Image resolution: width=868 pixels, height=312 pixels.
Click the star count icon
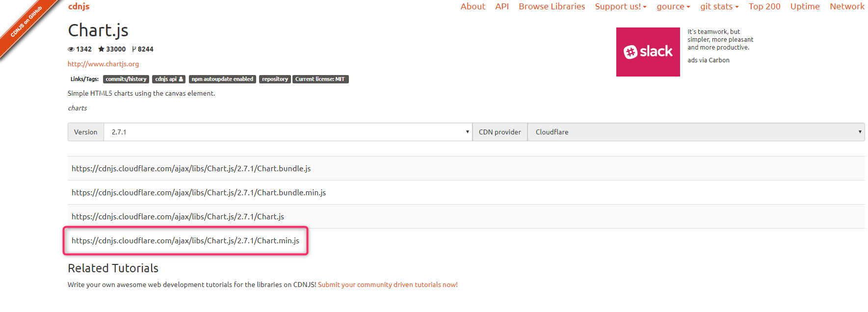pos(101,49)
